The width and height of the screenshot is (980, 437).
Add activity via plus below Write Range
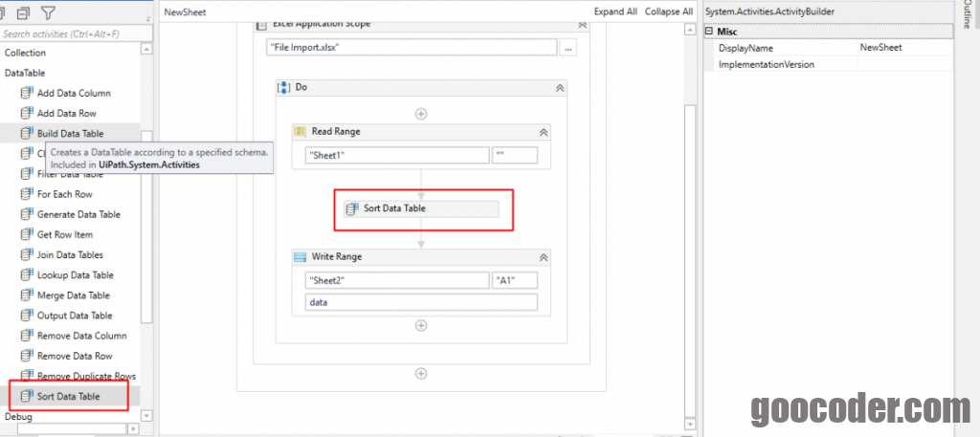point(421,325)
